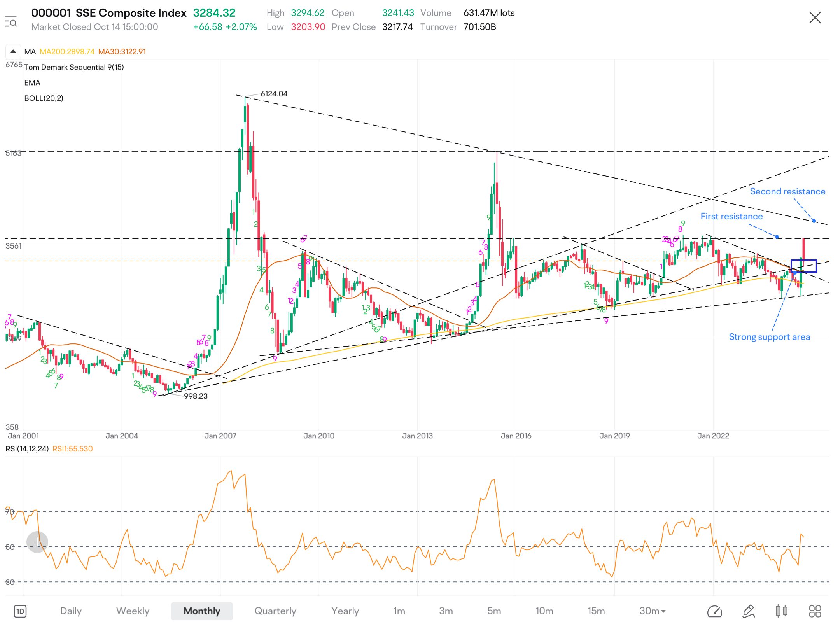The image size is (840, 630).
Task: Switch to the Quarterly timeframe
Action: 275,611
